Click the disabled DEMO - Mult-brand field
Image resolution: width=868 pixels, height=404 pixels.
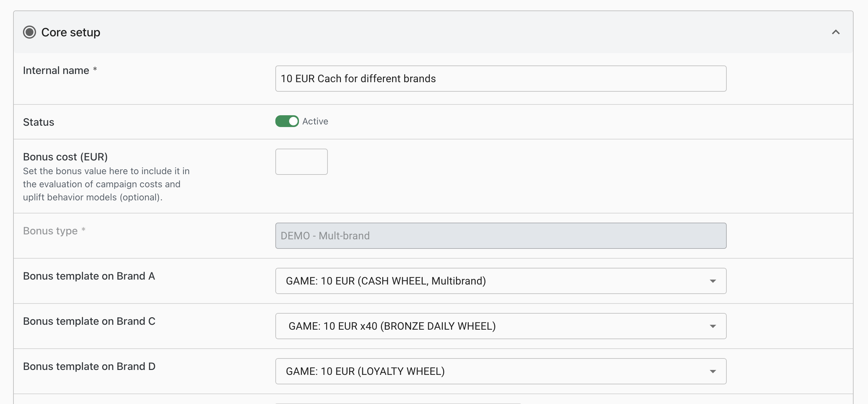[501, 236]
